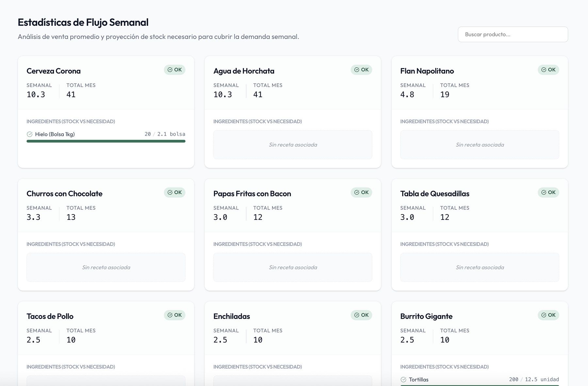Click OK badge on Papas Fritas con Bacon
This screenshot has width=588, height=386.
pyautogui.click(x=361, y=193)
